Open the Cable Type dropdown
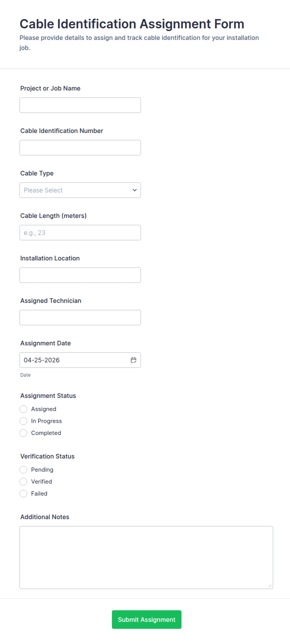The image size is (290, 644). tap(80, 190)
